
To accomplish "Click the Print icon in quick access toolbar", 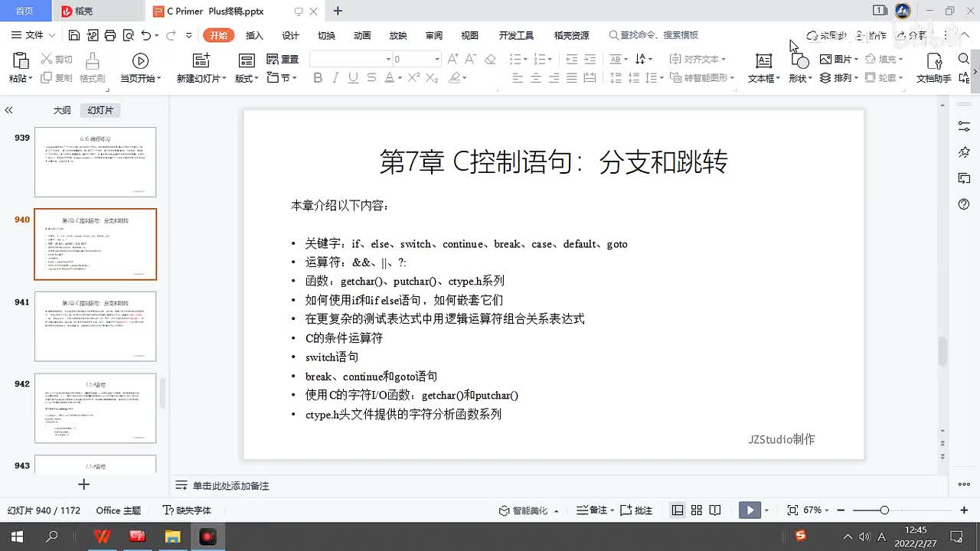I will click(110, 35).
